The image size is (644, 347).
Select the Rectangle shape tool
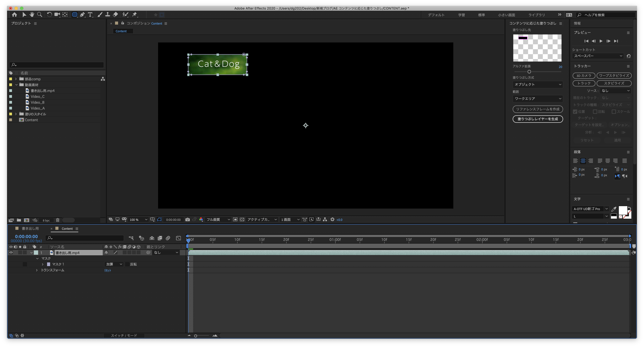point(74,14)
